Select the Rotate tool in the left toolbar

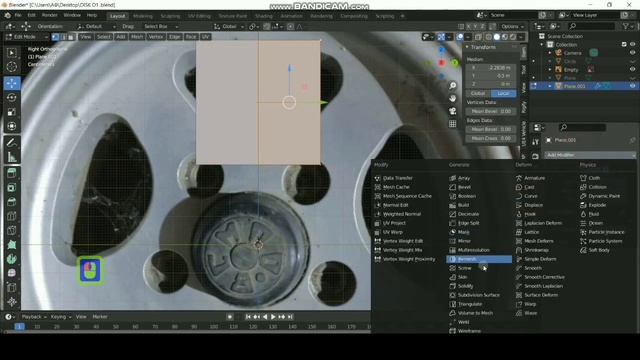(x=12, y=98)
